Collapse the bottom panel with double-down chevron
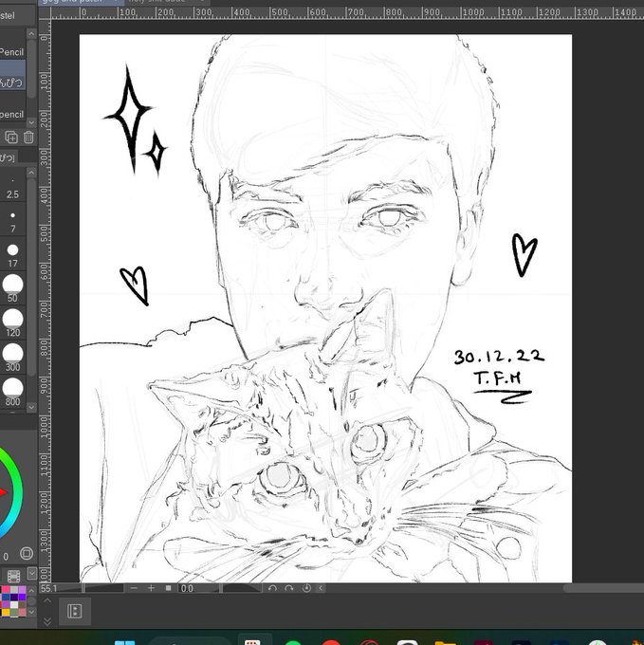The image size is (644, 645). (x=47, y=621)
